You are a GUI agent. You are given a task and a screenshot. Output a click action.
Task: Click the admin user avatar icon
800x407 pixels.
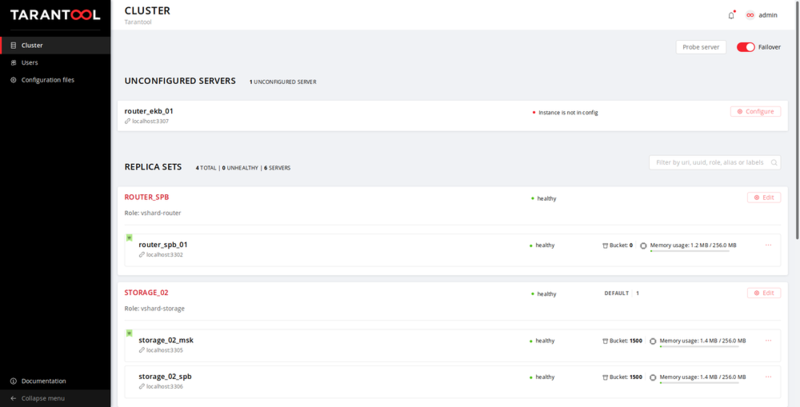(752, 15)
